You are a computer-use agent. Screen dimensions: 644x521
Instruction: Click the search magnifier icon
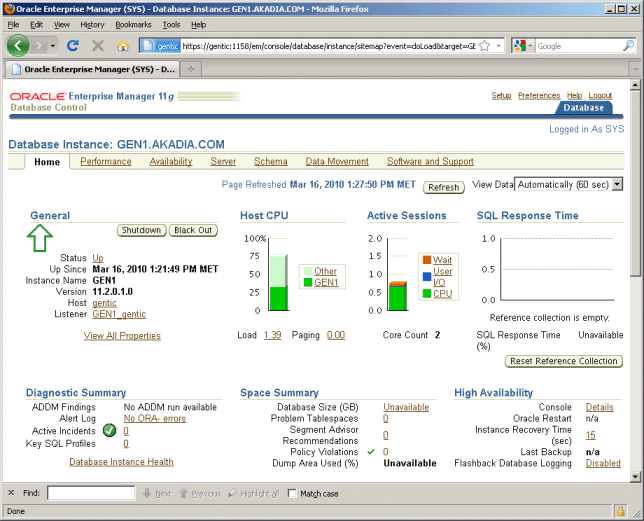[x=628, y=46]
